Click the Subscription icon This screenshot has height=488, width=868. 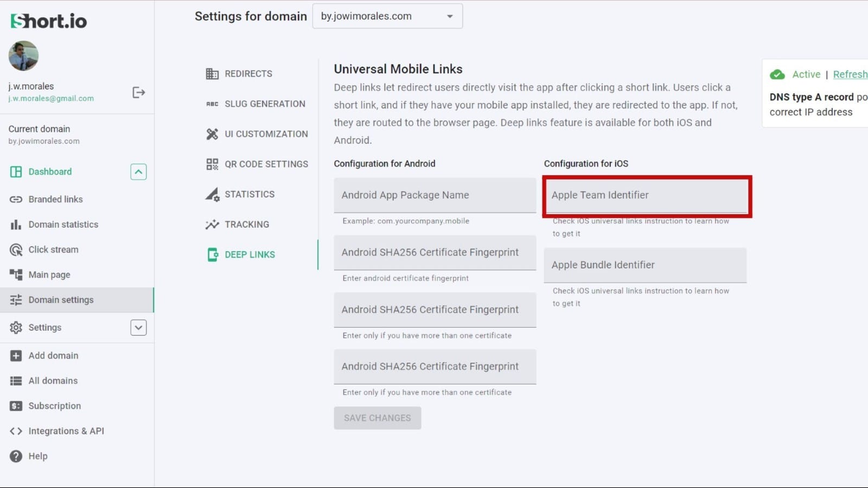[16, 406]
